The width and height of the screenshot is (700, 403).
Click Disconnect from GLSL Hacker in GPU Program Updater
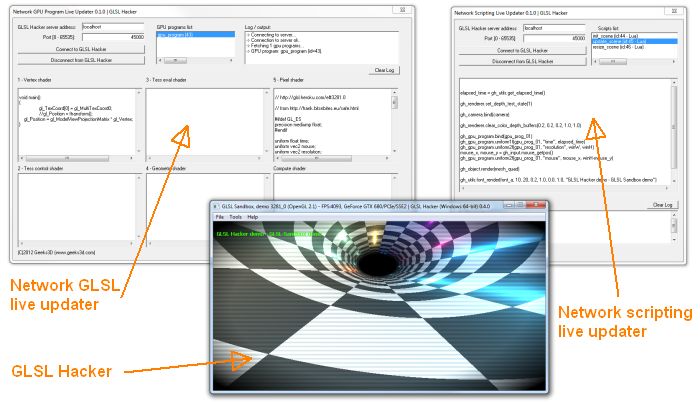click(81, 60)
